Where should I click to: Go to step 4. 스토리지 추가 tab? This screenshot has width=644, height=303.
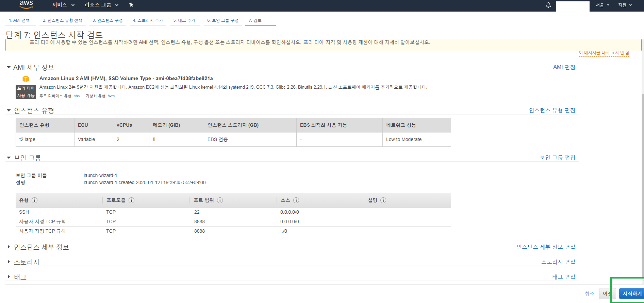[x=148, y=20]
